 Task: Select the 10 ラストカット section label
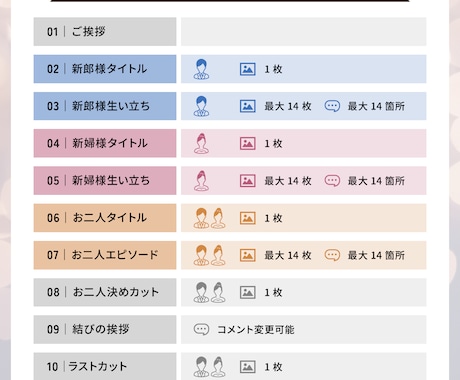pos(105,366)
